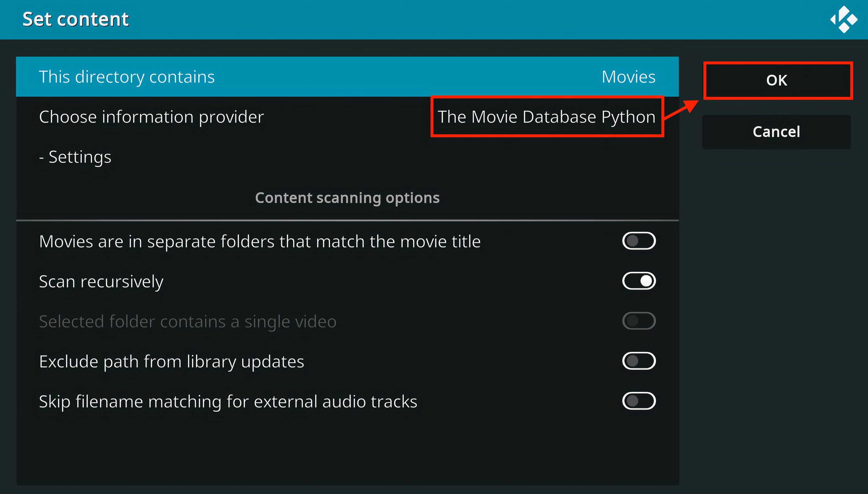Click 'Scan recursively' label text
The image size is (868, 494).
[101, 282]
